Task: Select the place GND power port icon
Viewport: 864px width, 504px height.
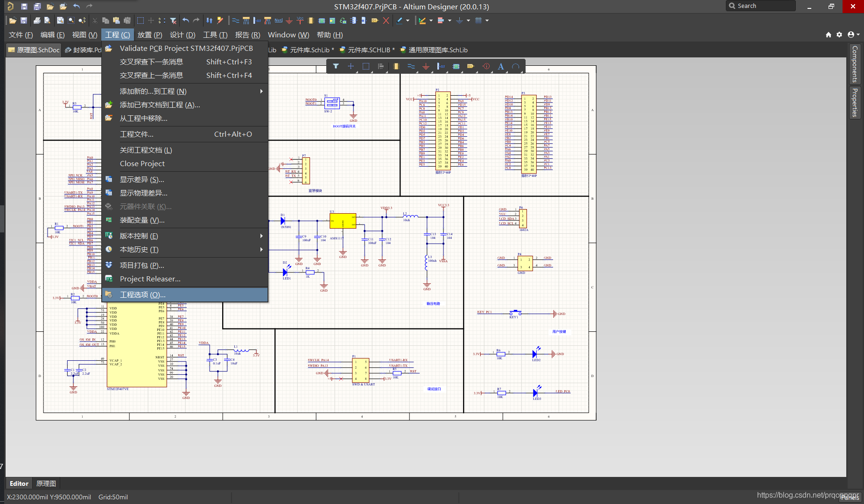Action: pyautogui.click(x=426, y=66)
